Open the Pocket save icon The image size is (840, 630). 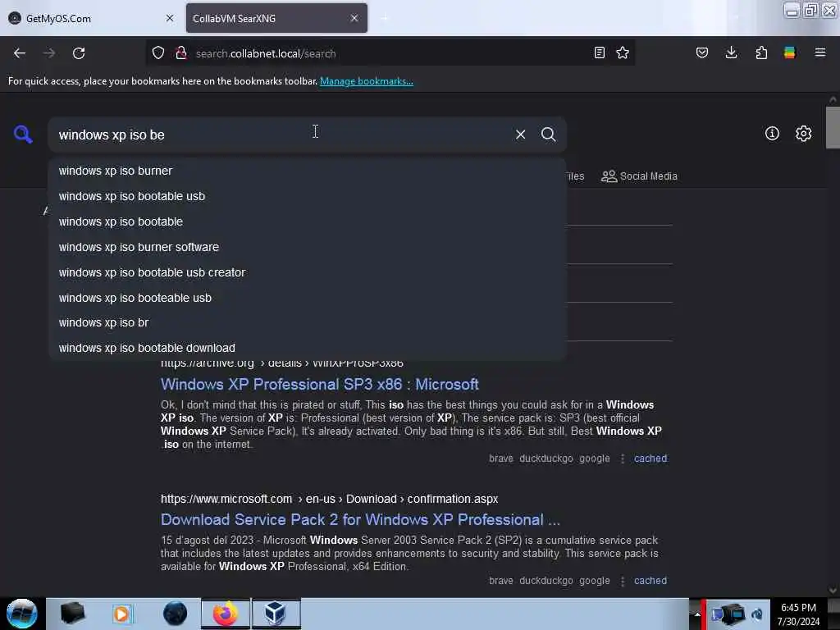[702, 52]
